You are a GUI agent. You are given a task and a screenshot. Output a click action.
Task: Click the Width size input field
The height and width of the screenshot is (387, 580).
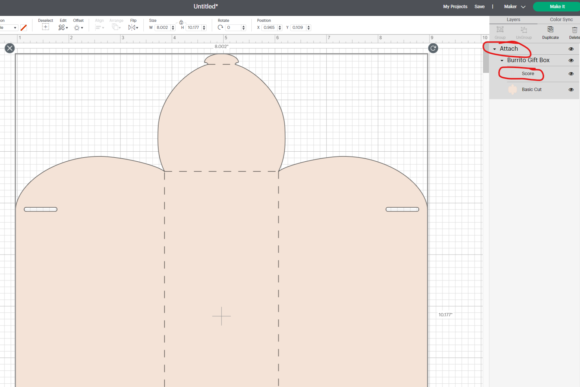point(162,27)
